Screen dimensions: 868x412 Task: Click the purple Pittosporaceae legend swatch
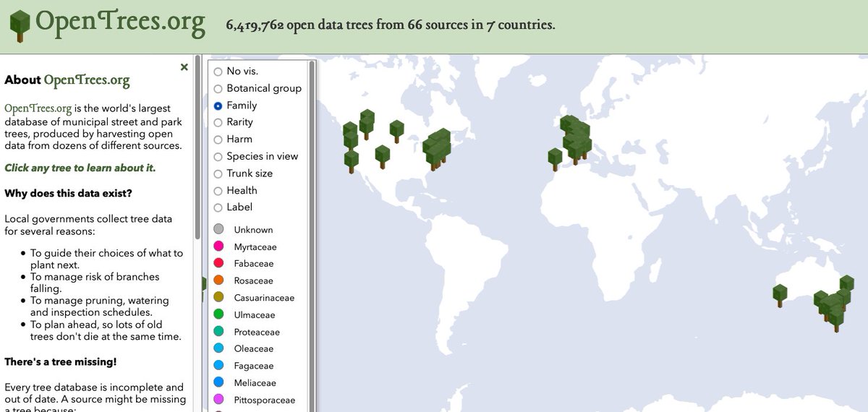[x=219, y=400]
